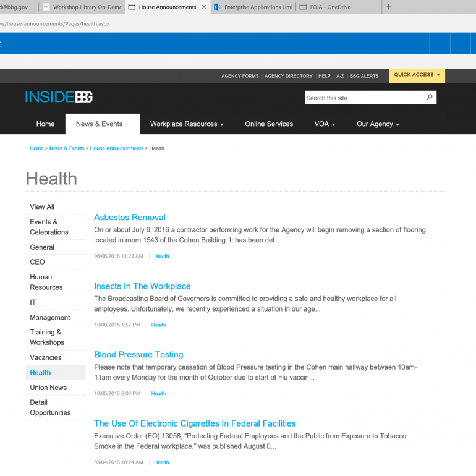476x476 pixels.
Task: Open the Our Agency dropdown menu
Action: (x=378, y=124)
